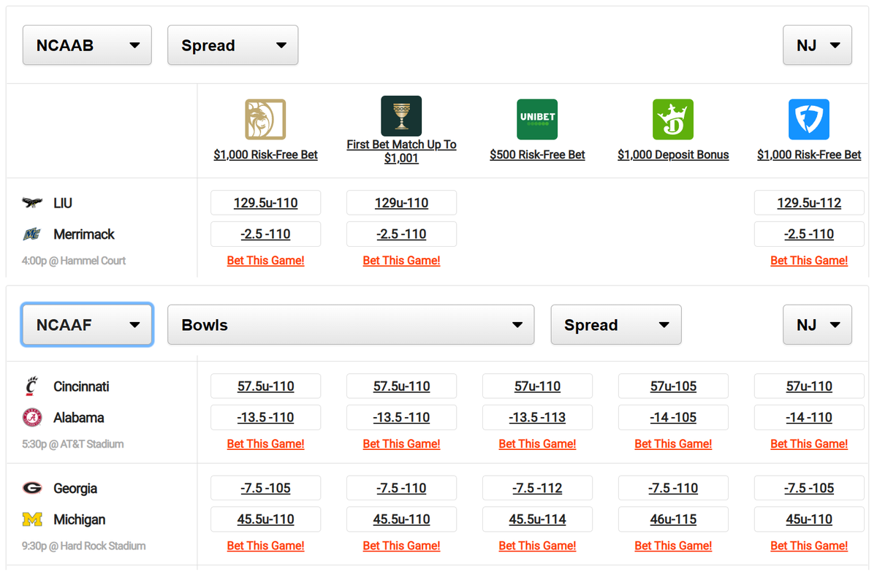Viewport: 877px width, 588px height.
Task: Open the FanDuel $1,000 Risk-Free Bet offer
Action: click(x=809, y=155)
